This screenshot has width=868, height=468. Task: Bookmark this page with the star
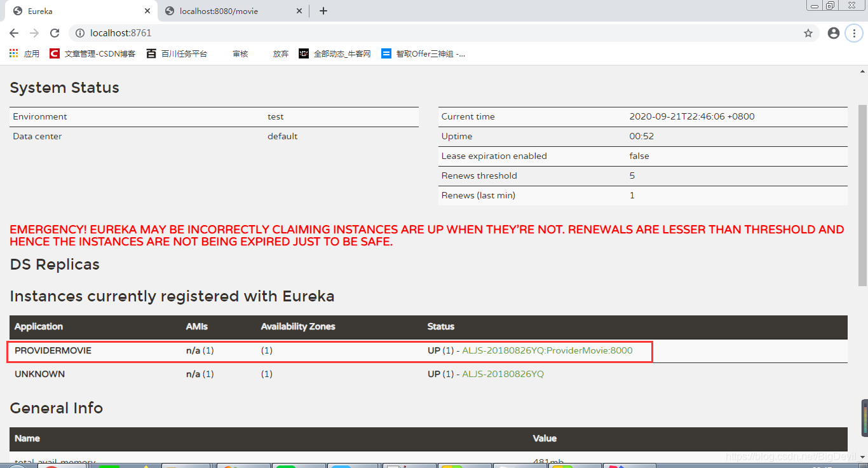pos(808,33)
